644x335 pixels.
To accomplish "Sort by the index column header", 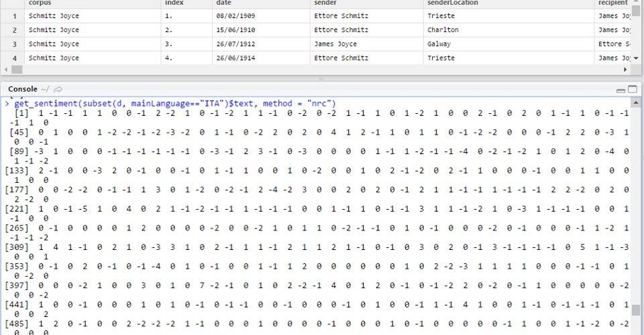I will coord(174,3).
